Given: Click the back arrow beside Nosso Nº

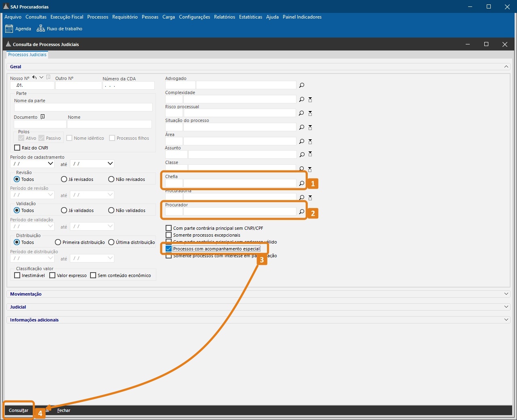Looking at the screenshot, I should pyautogui.click(x=34, y=78).
